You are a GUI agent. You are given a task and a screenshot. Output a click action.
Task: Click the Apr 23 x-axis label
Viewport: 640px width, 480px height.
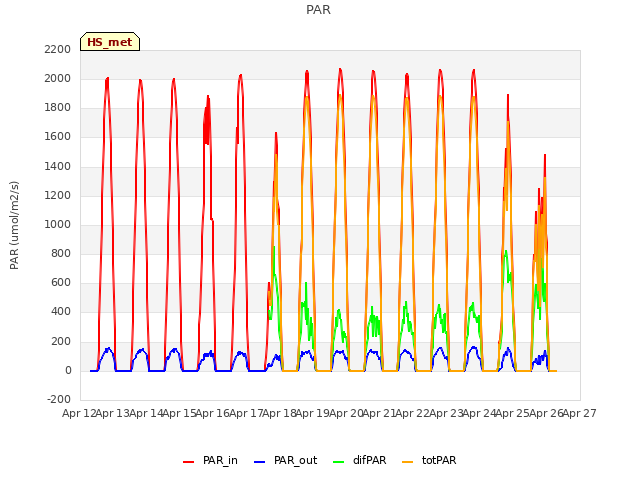[446, 413]
